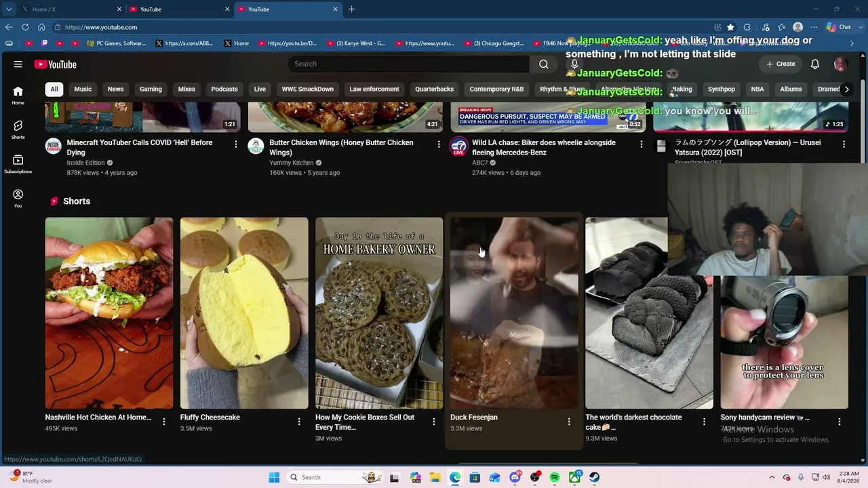Image resolution: width=868 pixels, height=488 pixels.
Task: Open Steam from the taskbar
Action: pos(594,477)
